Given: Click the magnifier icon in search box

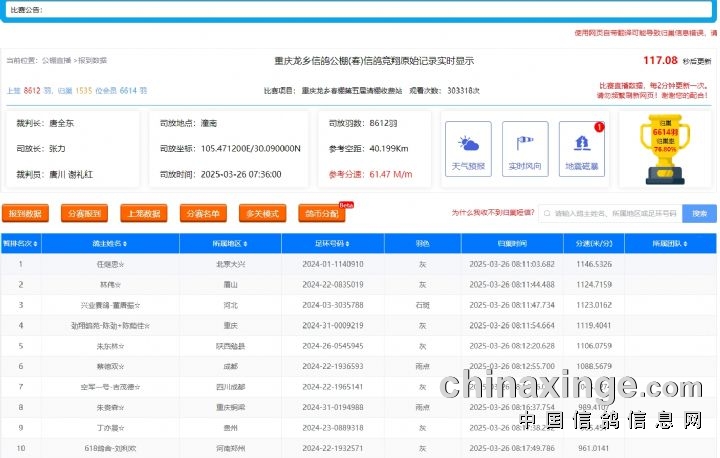Looking at the screenshot, I should click(547, 213).
